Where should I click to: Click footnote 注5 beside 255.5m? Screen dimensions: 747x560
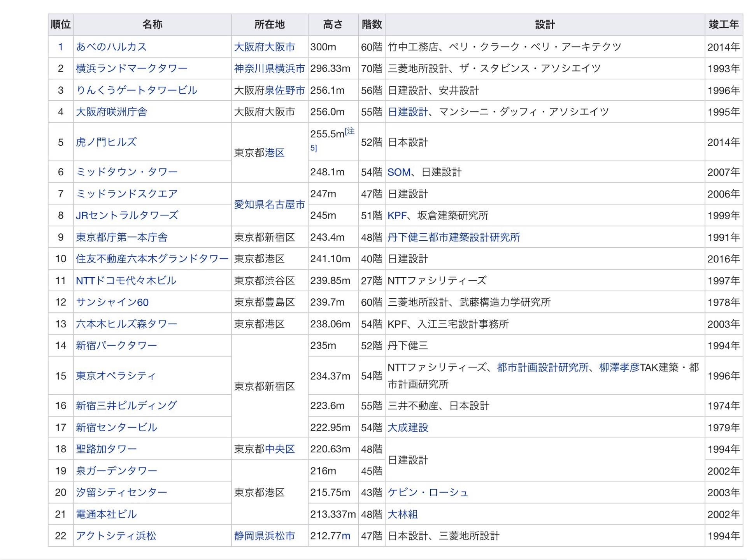coord(349,132)
